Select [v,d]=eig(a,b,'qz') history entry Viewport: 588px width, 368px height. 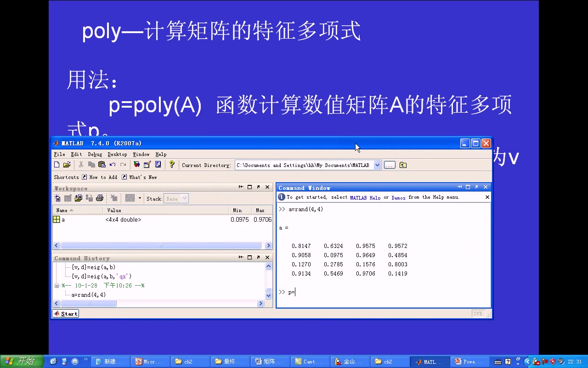[x=102, y=276]
